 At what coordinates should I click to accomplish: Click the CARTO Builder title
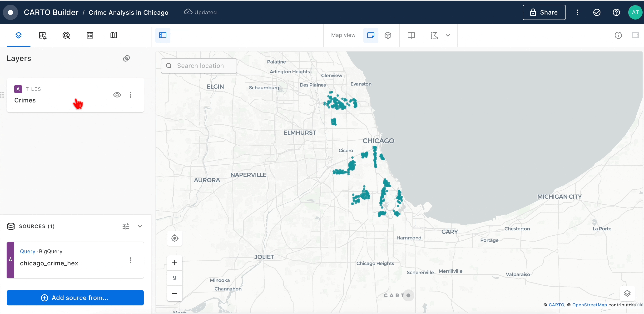pos(51,12)
